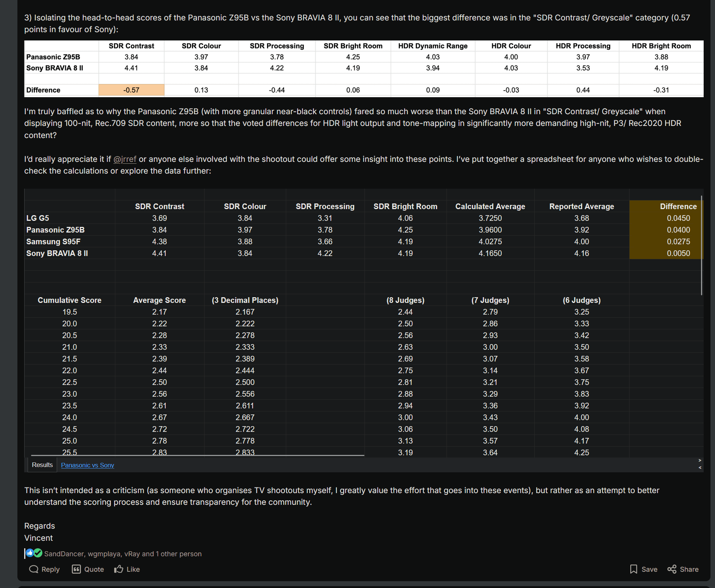
Task: Select the 'Calculated Average' header
Action: [490, 206]
